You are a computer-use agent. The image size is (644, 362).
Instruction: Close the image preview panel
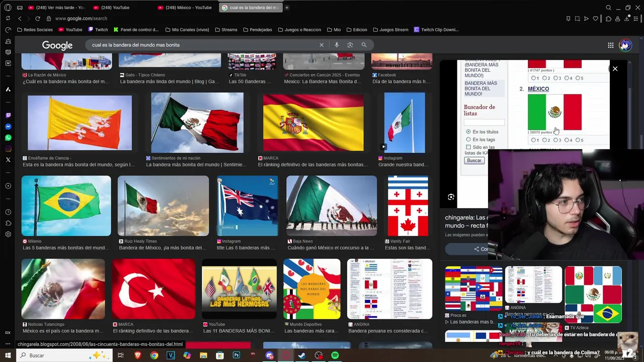point(615,68)
